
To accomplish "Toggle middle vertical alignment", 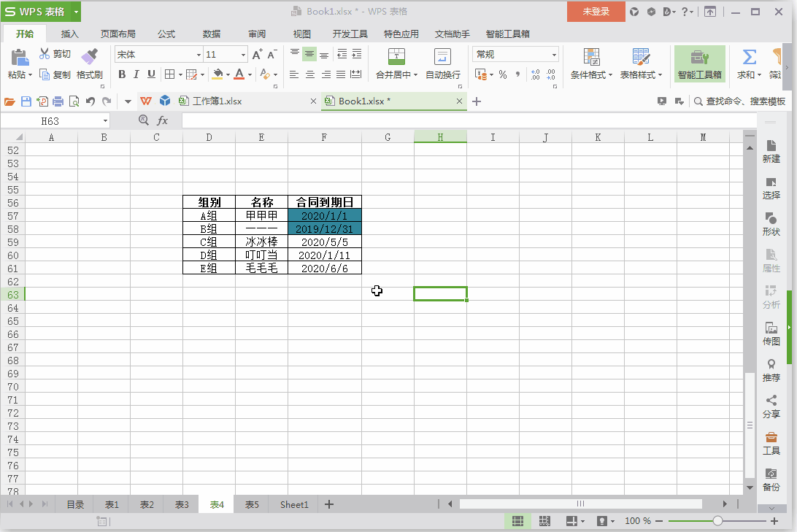I will point(309,54).
